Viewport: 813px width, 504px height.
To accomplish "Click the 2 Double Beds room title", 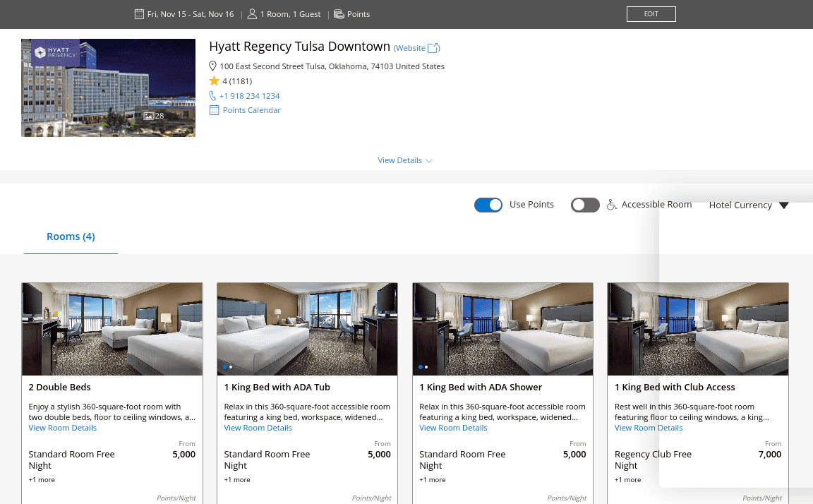I will point(59,388).
